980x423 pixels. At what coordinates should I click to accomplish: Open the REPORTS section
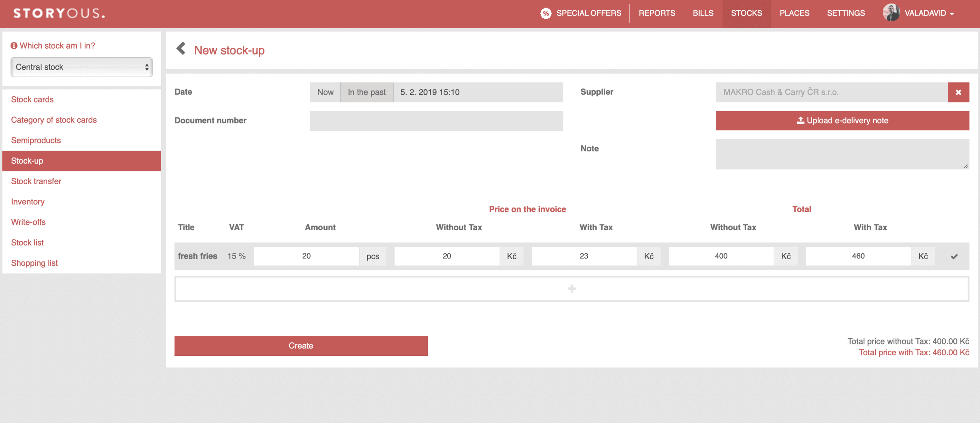pyautogui.click(x=657, y=13)
